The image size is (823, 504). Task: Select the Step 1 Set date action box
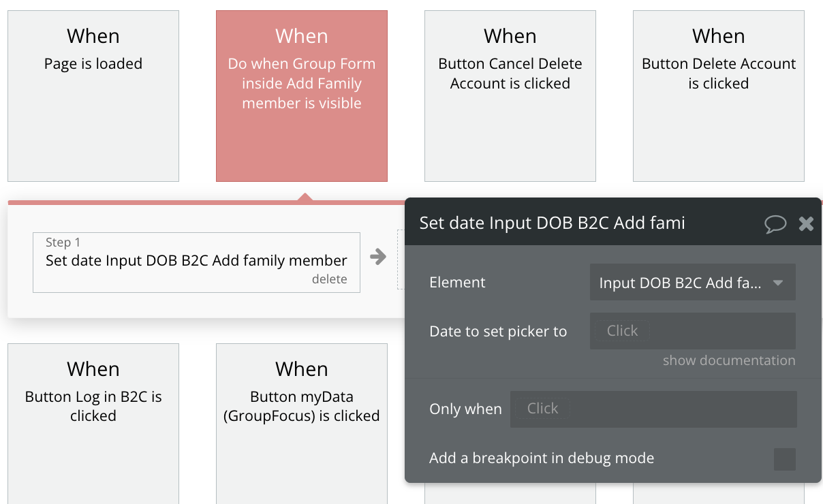point(196,262)
